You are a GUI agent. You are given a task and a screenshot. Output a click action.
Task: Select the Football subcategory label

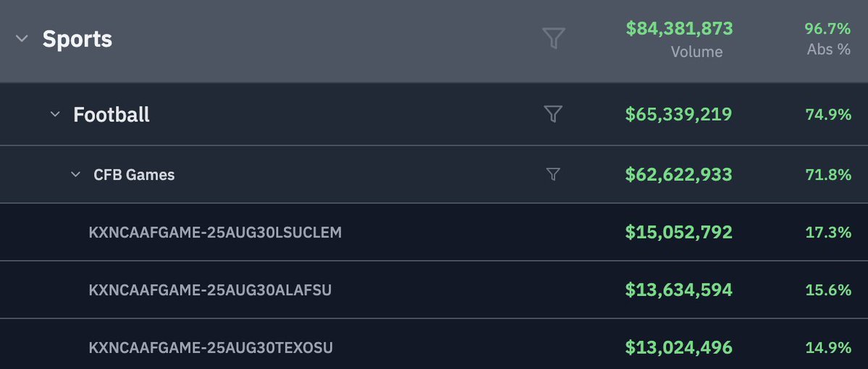coord(111,114)
